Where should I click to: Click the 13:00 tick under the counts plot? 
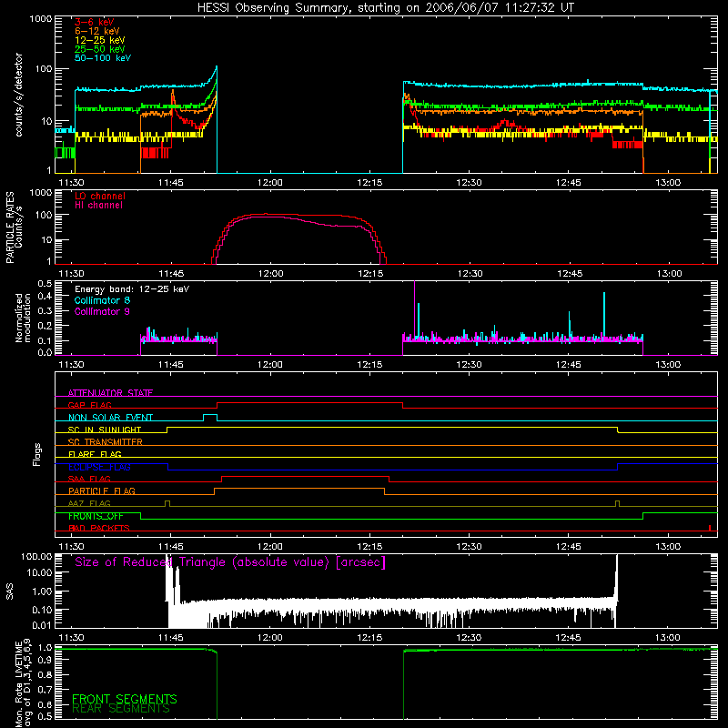(668, 183)
